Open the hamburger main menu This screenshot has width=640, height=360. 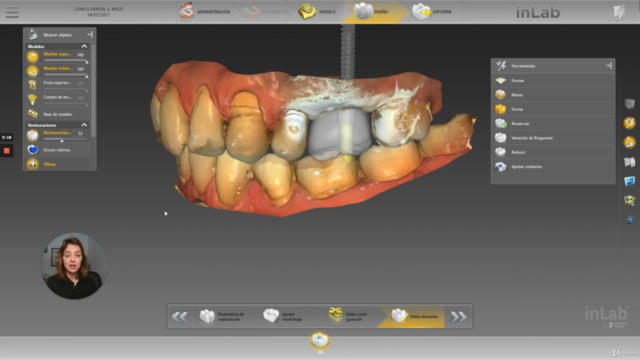tap(12, 12)
